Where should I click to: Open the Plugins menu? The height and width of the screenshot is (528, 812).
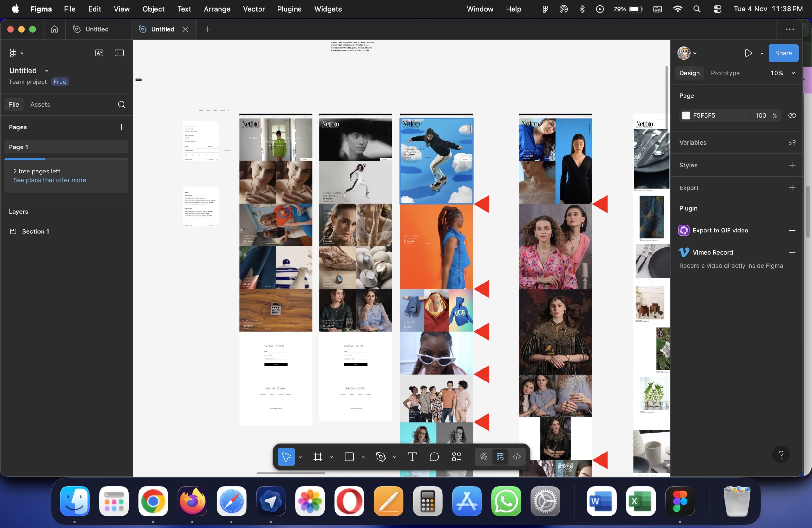pos(289,9)
